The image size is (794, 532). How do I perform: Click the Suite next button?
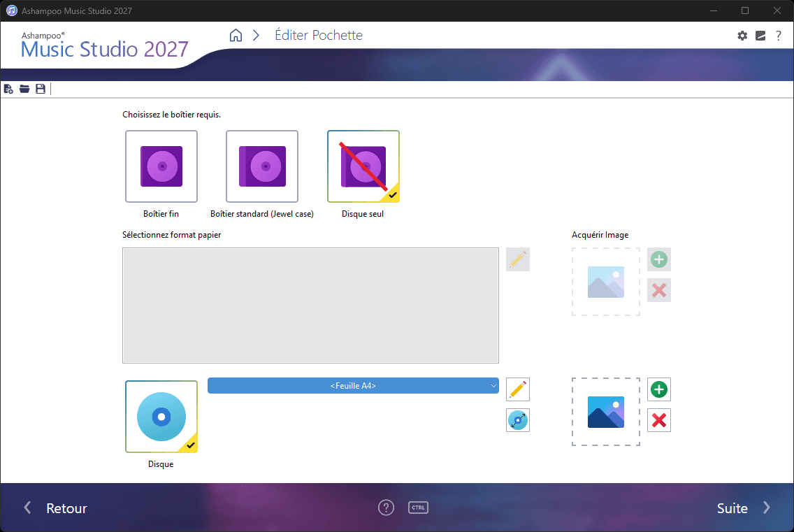click(x=744, y=508)
